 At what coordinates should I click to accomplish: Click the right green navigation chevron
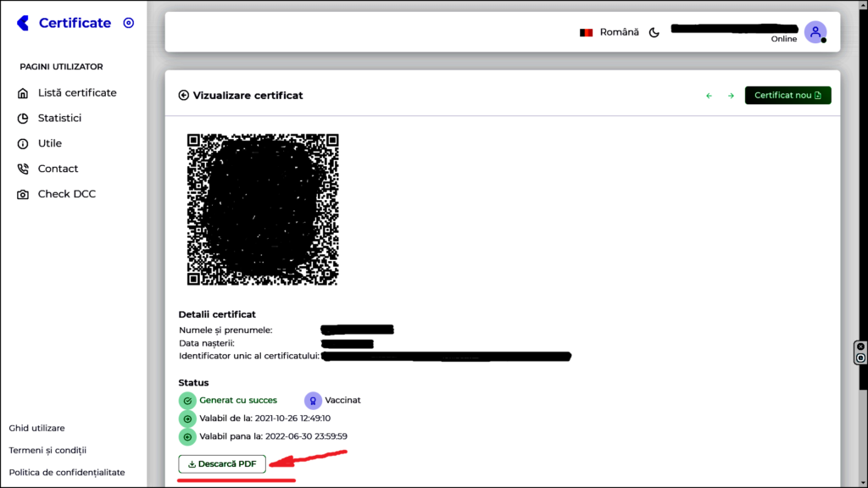click(731, 95)
